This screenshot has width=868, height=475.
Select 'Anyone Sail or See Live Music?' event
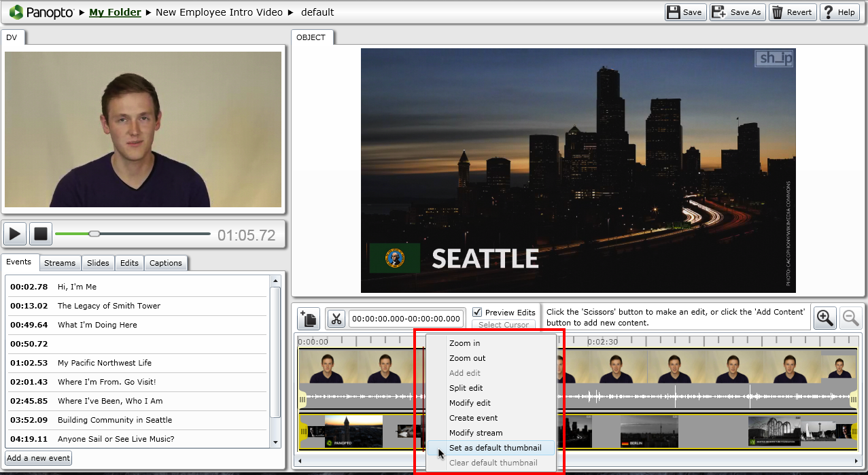point(137,439)
